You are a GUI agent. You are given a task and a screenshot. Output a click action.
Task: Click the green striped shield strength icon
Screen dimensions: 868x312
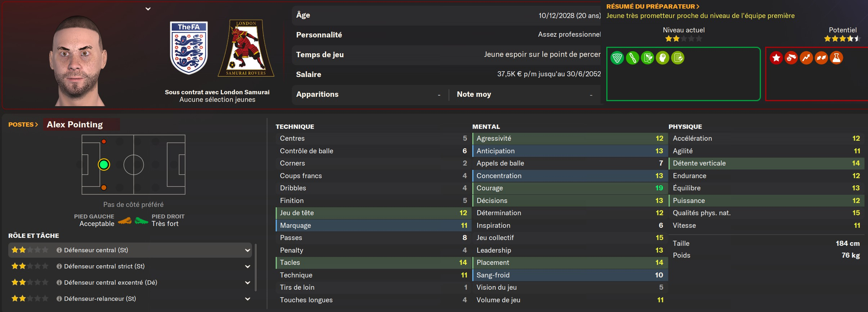[617, 58]
